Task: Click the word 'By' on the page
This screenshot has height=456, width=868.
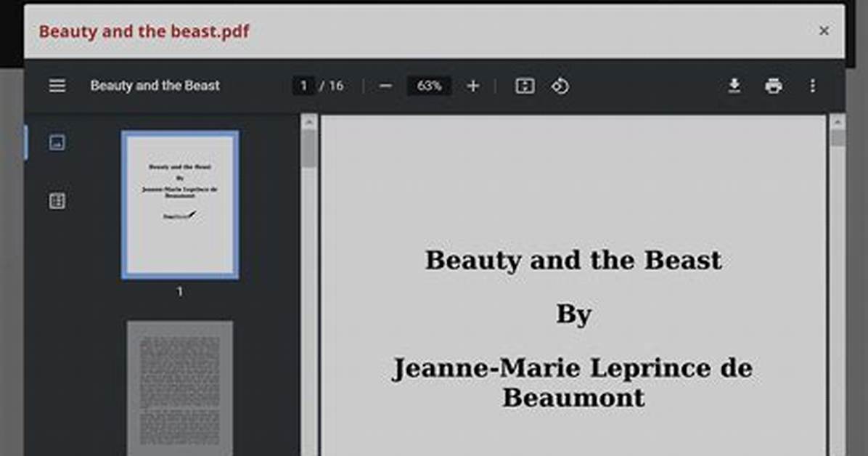Action: click(x=573, y=314)
